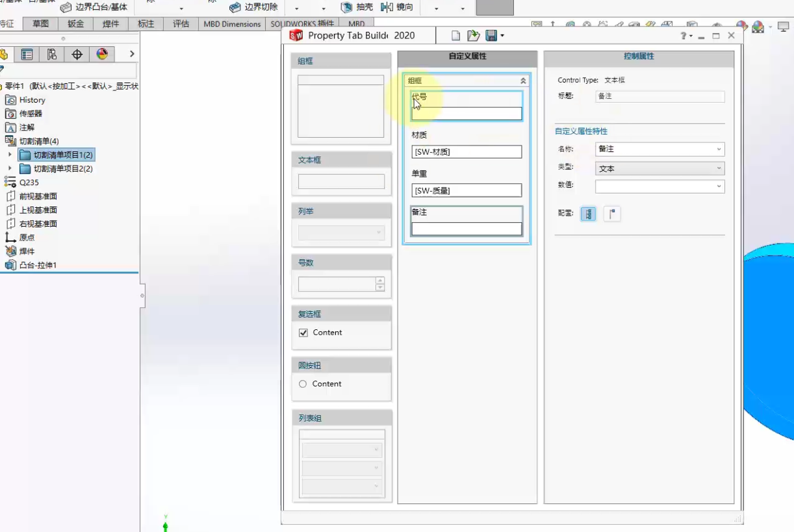Open the MBD Dimensions tab
This screenshot has height=532, width=794.
point(231,23)
